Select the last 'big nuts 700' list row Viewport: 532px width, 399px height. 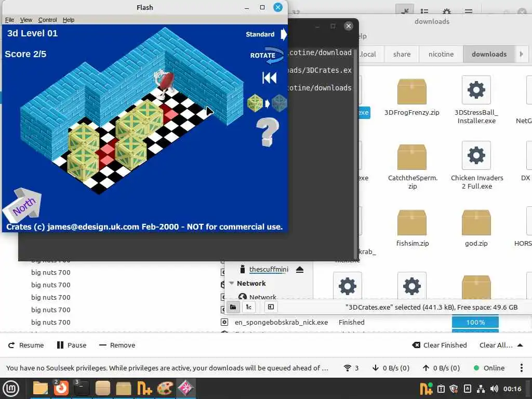(51, 322)
